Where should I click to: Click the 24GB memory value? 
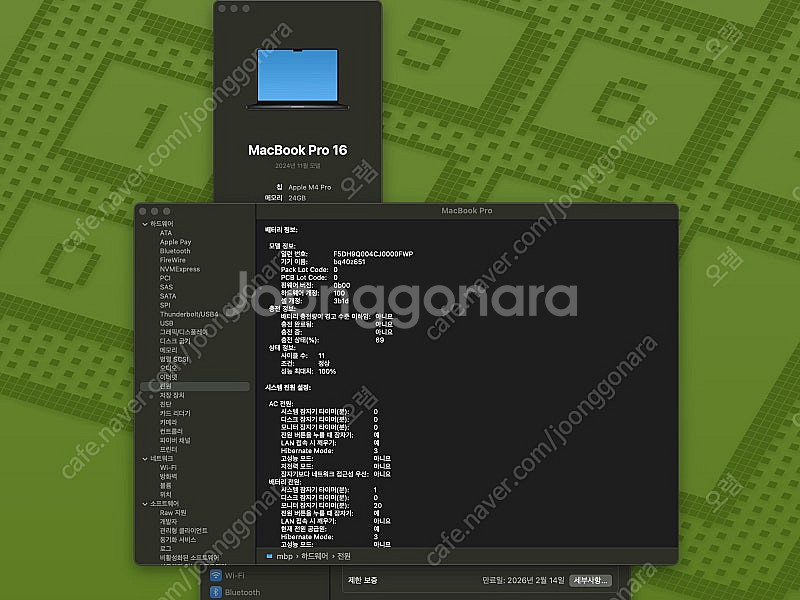tap(297, 198)
